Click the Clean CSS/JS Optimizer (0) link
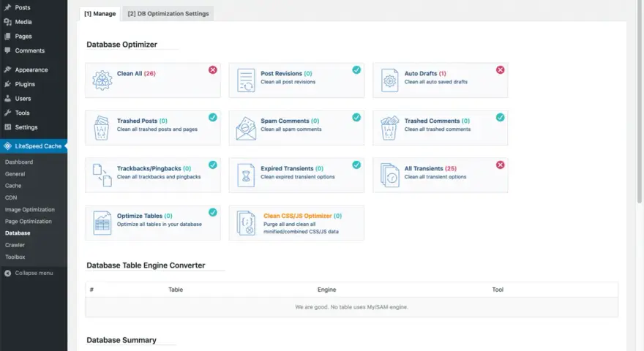The height and width of the screenshot is (351, 644). point(303,216)
